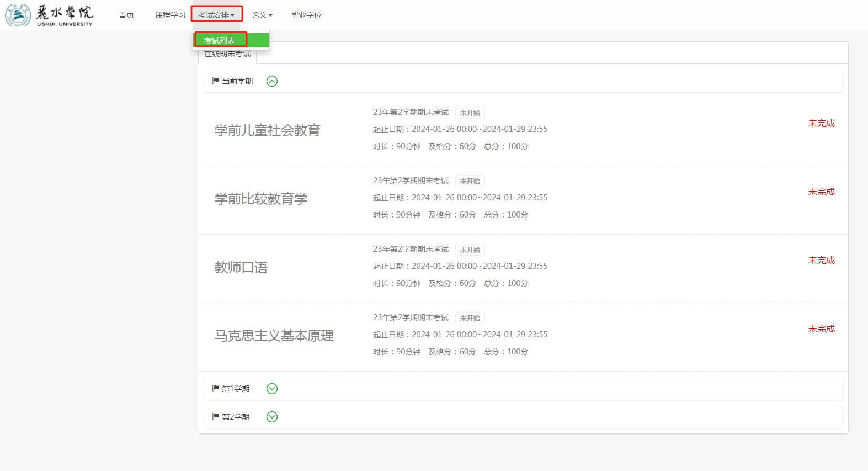This screenshot has height=471, width=868.
Task: Collapse the 当前学期 section chevron
Action: pos(272,81)
